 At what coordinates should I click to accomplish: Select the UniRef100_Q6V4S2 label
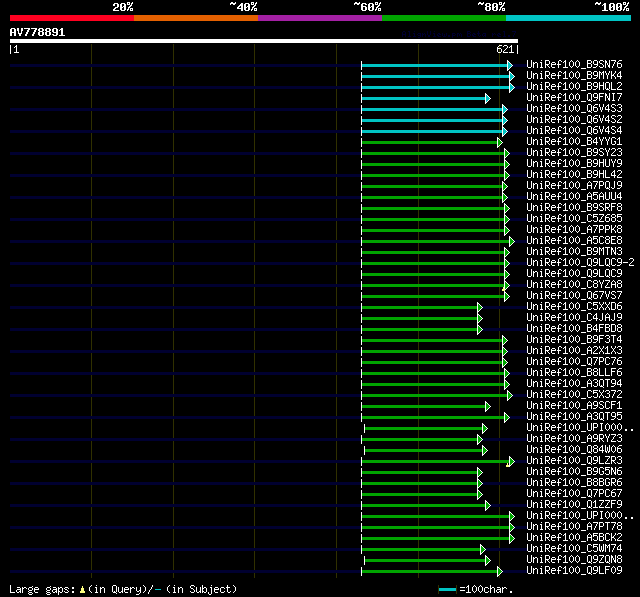pos(574,120)
